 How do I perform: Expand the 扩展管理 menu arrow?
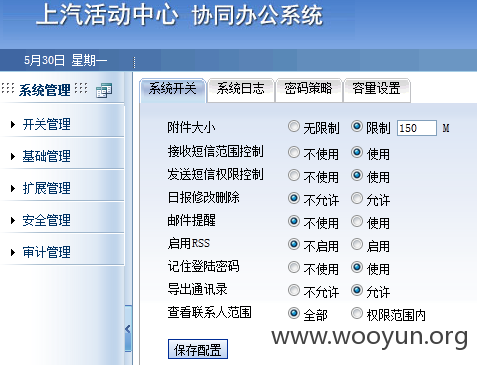pyautogui.click(x=13, y=188)
